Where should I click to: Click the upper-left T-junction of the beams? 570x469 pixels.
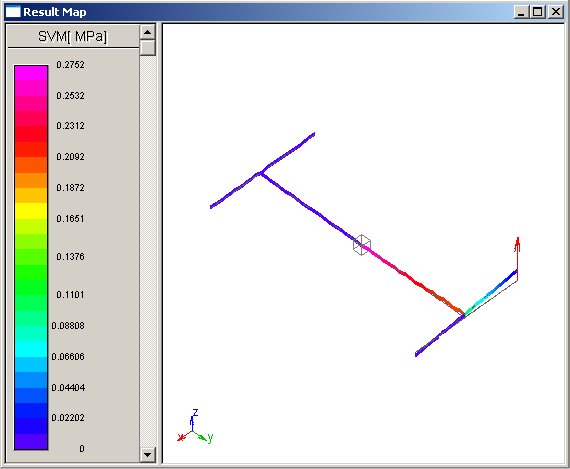pos(261,174)
